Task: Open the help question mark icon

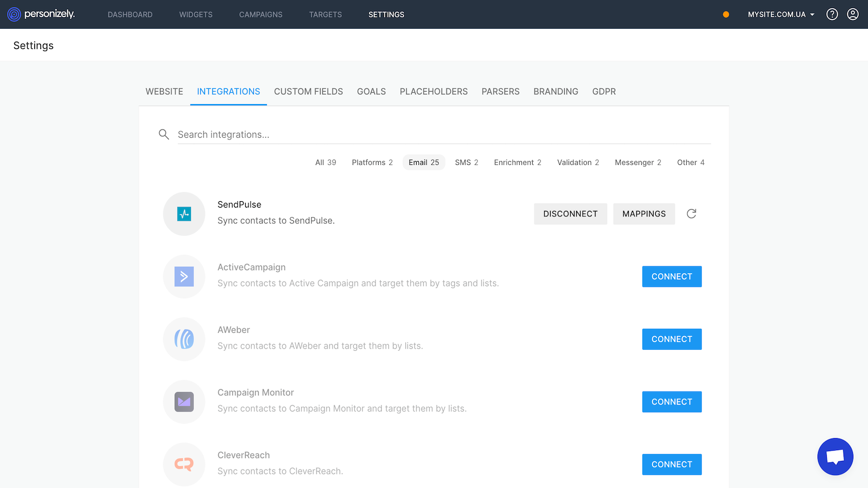Action: 832,14
